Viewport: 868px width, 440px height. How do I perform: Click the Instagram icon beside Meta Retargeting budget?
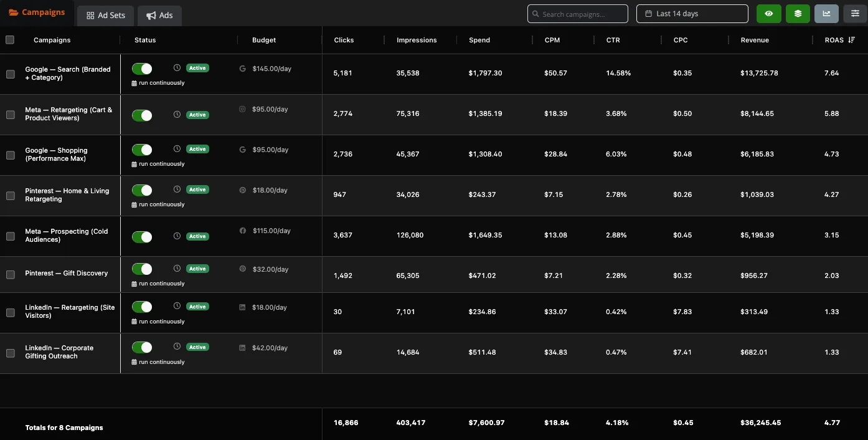[242, 109]
